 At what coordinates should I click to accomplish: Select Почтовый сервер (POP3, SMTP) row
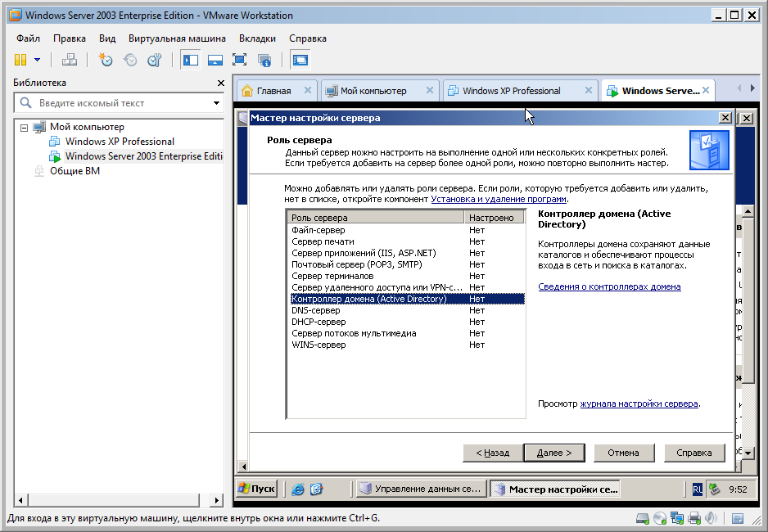pos(407,264)
